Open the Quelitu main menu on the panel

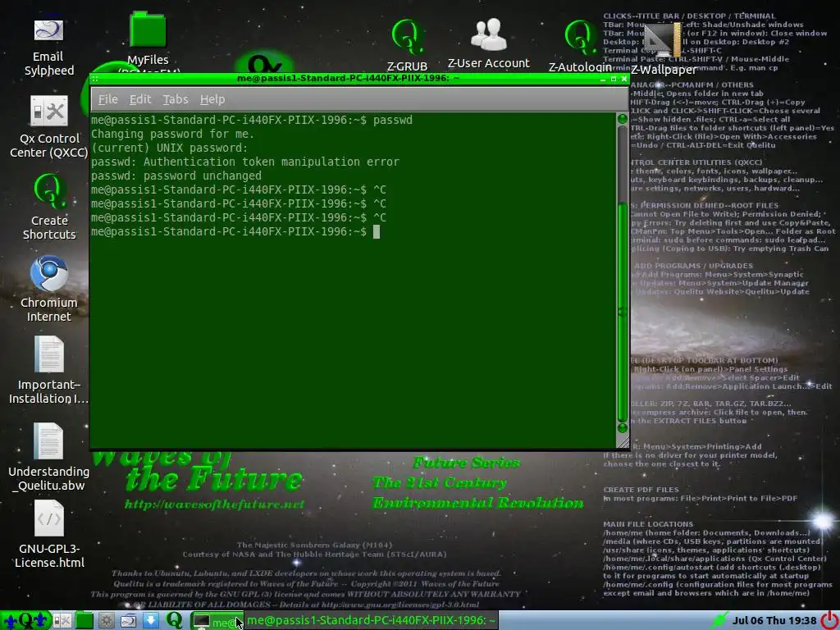click(x=25, y=620)
